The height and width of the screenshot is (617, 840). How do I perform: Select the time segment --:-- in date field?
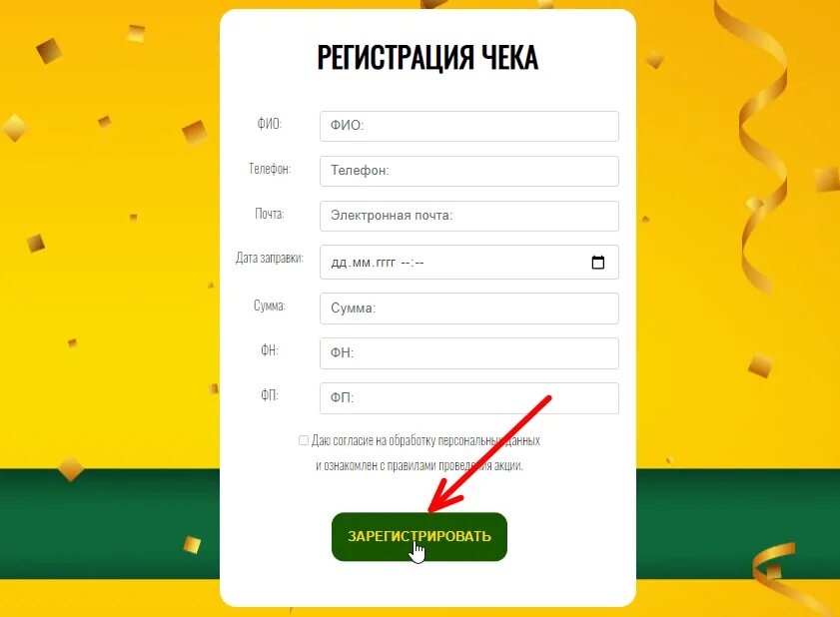tap(413, 263)
